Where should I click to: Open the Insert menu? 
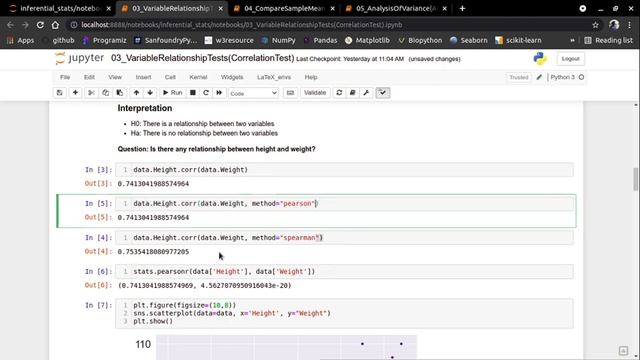click(143, 77)
